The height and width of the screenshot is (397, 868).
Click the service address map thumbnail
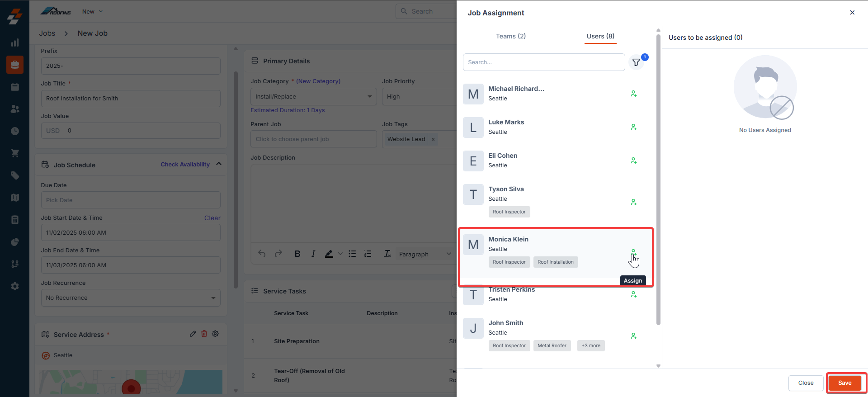(131, 382)
